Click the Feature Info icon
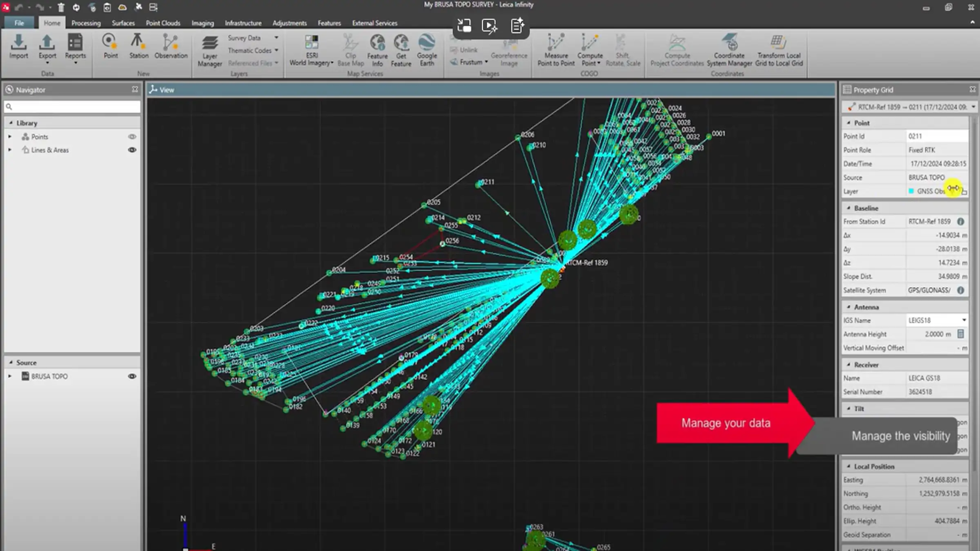 coord(377,49)
